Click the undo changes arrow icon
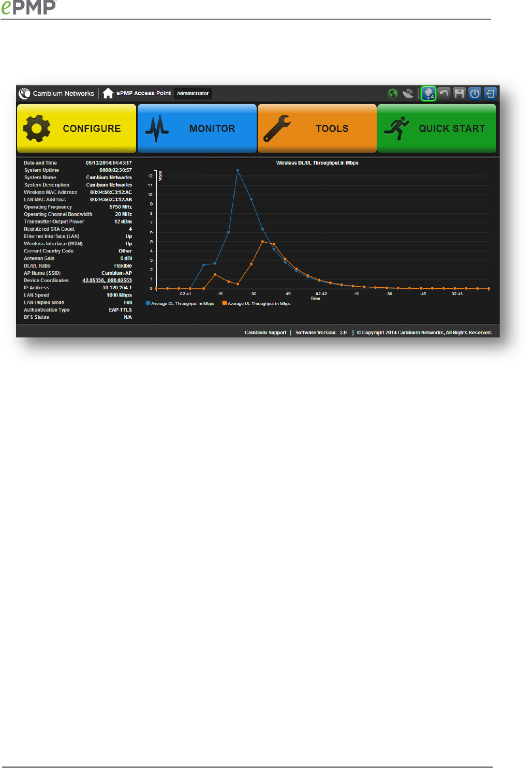532x768 pixels. pos(444,93)
